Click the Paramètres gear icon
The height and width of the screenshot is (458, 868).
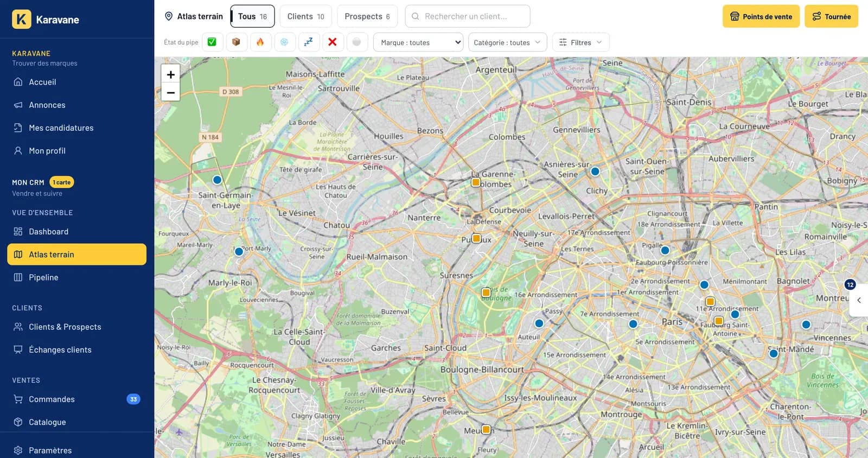[x=18, y=450]
